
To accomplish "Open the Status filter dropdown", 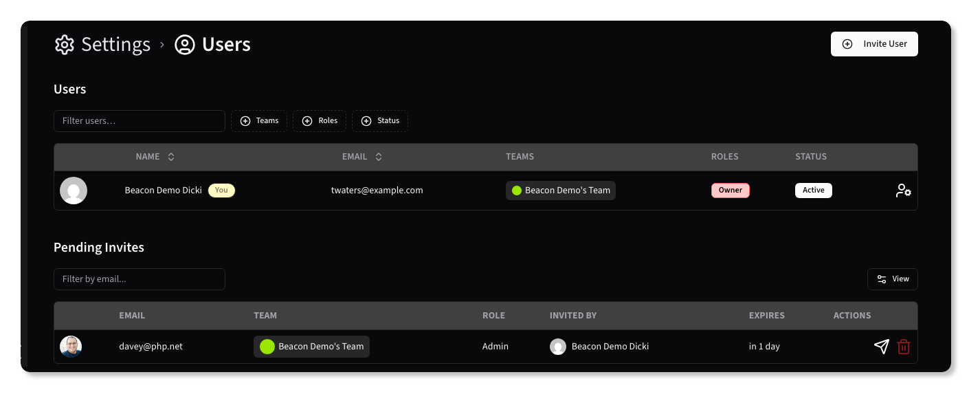I will click(380, 121).
